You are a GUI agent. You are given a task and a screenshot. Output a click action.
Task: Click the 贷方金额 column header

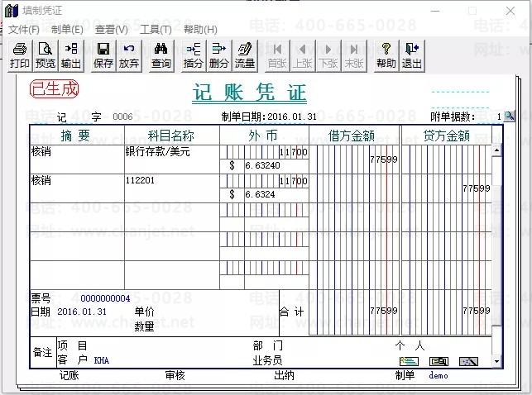tap(447, 136)
